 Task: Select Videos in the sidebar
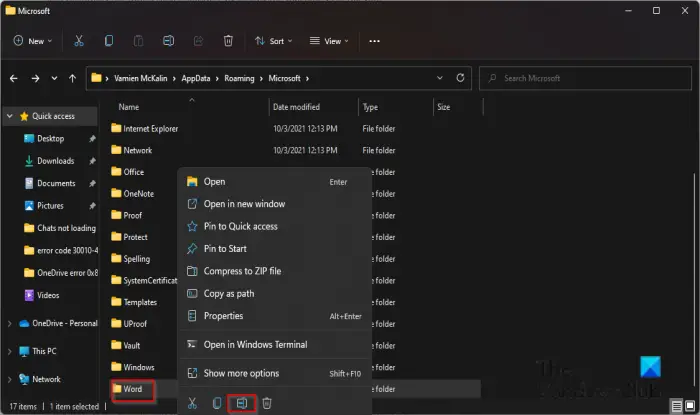click(48, 295)
